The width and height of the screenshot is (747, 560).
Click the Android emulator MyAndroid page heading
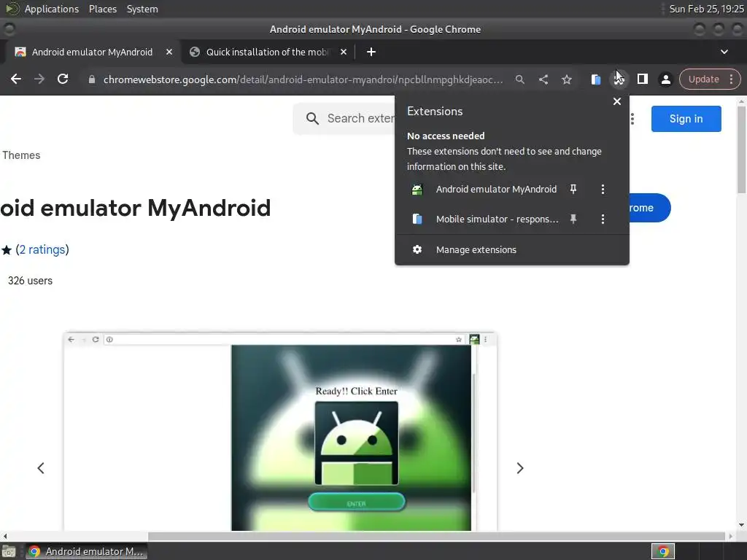[135, 208]
